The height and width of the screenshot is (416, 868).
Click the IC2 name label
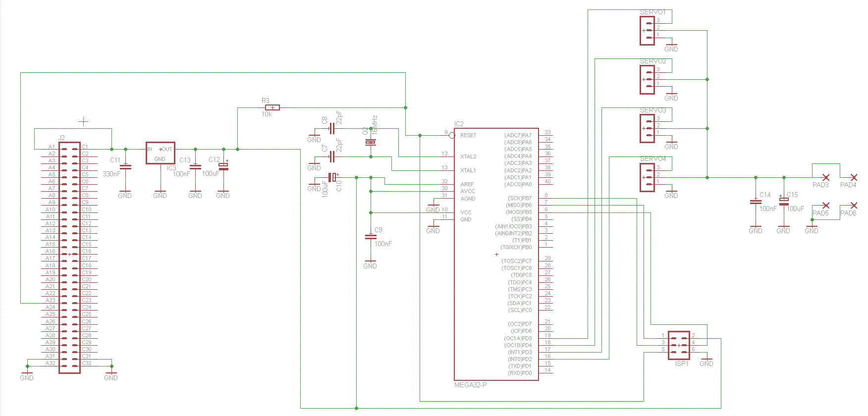point(459,124)
